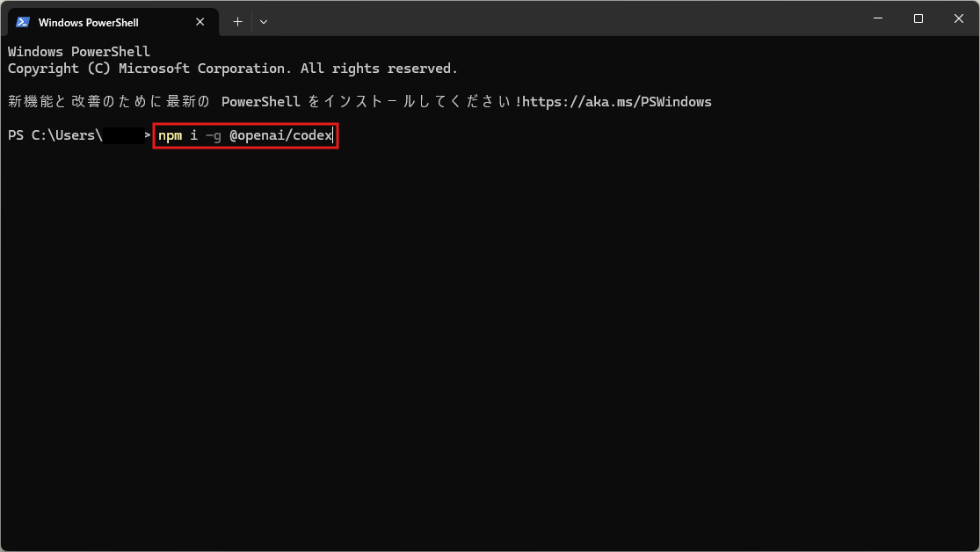This screenshot has height=552, width=980.
Task: Click the -g flag in the command
Action: (214, 136)
